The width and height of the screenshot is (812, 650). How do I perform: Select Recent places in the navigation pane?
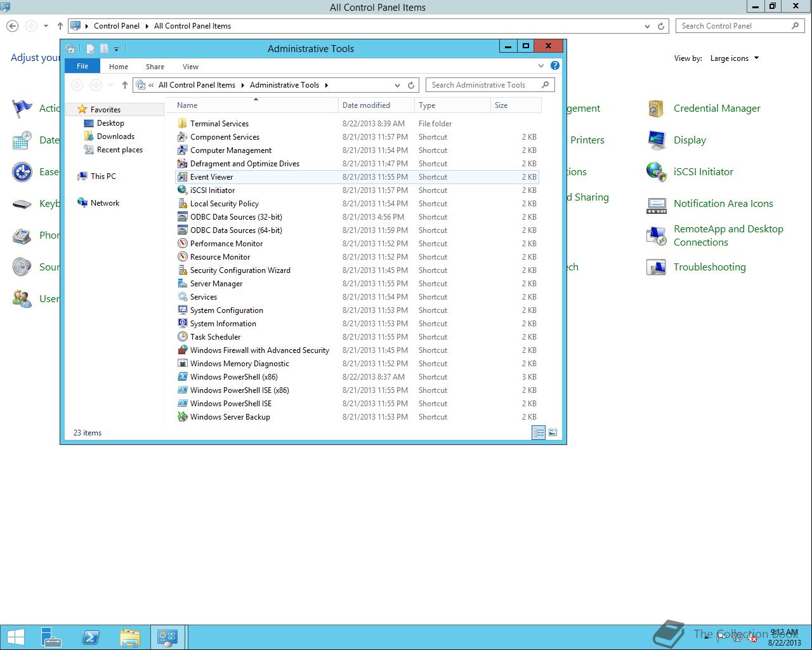(119, 150)
